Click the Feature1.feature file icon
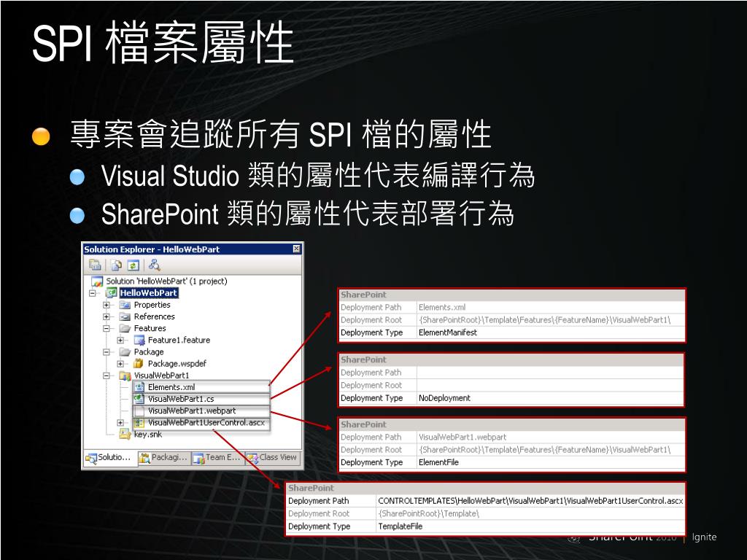The width and height of the screenshot is (747, 560). pos(139,340)
